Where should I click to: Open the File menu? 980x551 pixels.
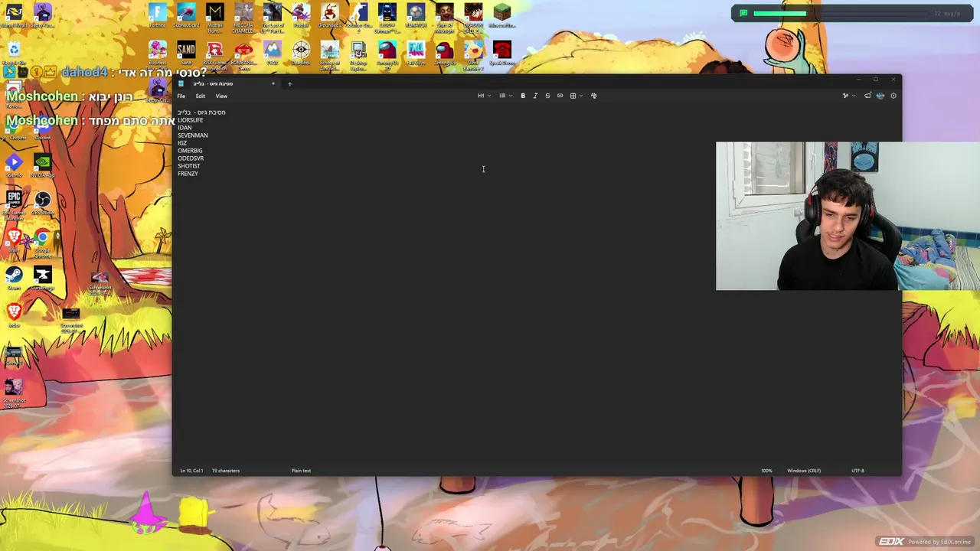181,96
